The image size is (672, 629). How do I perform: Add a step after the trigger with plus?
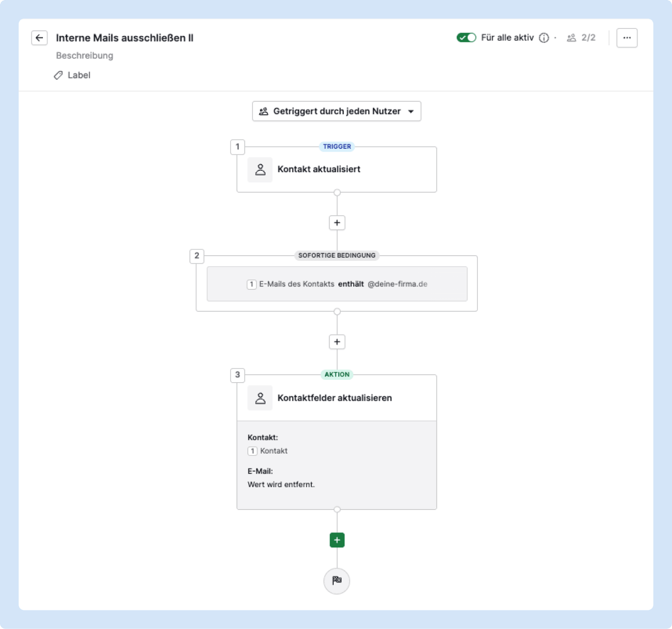pos(337,223)
